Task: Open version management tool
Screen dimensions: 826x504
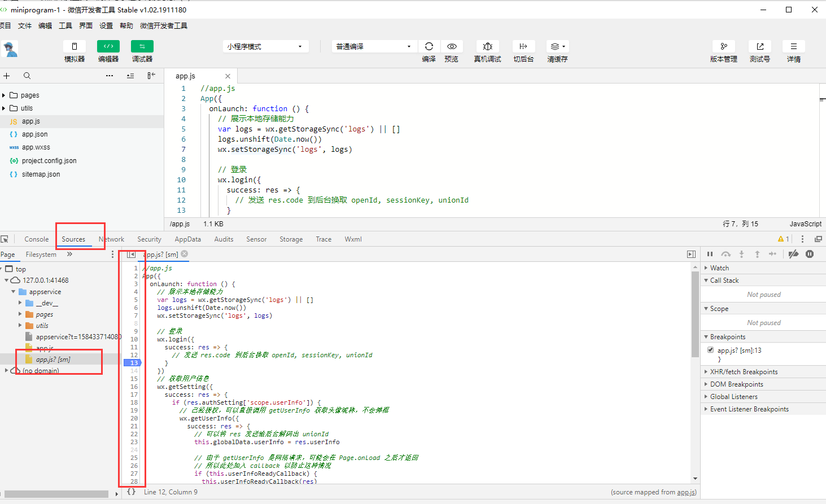Action: click(x=723, y=46)
